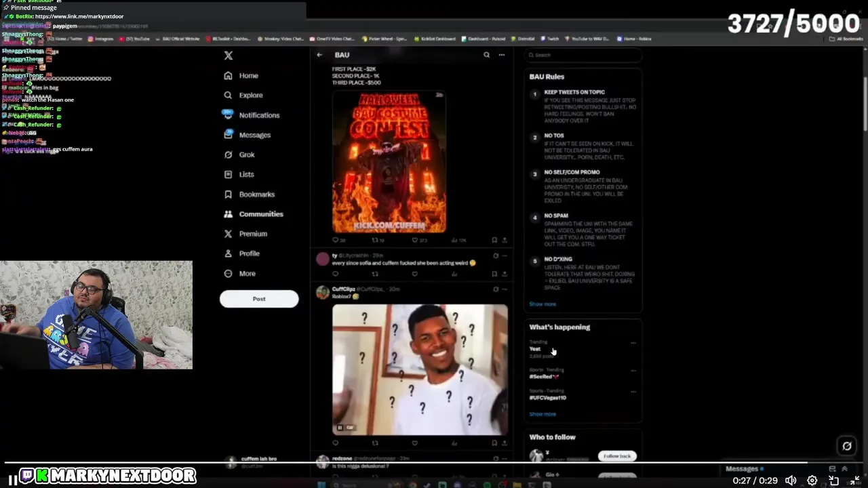Reply to ty's post
Screen dimensions: 868x488
335,274
